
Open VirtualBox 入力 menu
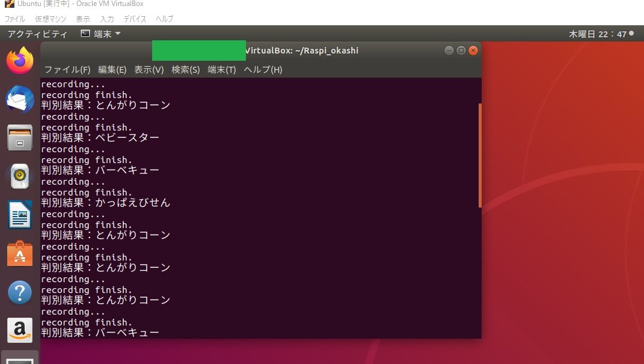coord(107,19)
